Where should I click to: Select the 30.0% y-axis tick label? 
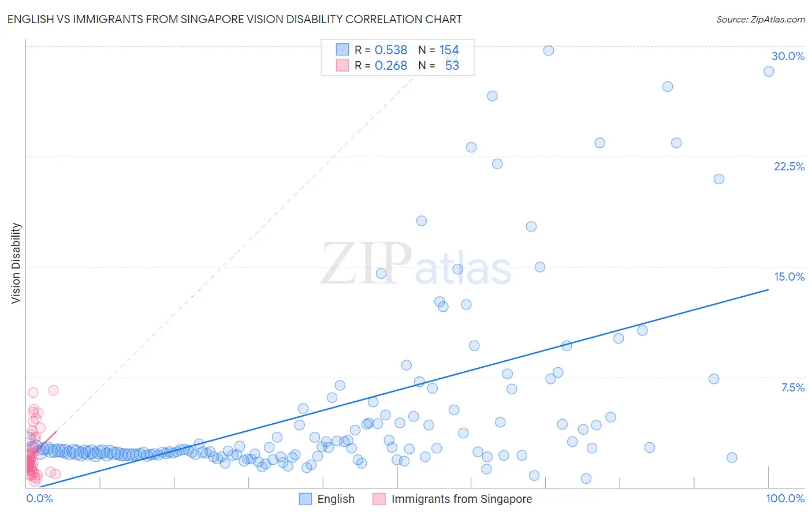(x=788, y=56)
